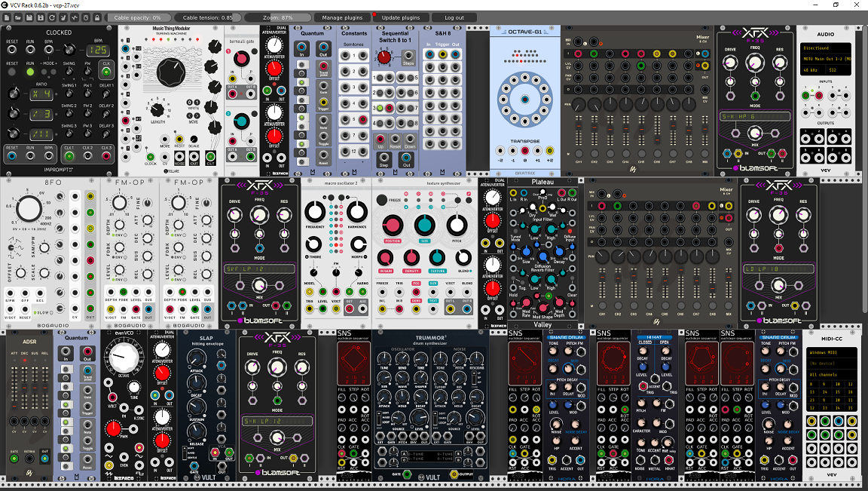Image resolution: width=868 pixels, height=491 pixels.
Task: Toggle the lit green RUN button on Clocked
Action: (x=30, y=72)
